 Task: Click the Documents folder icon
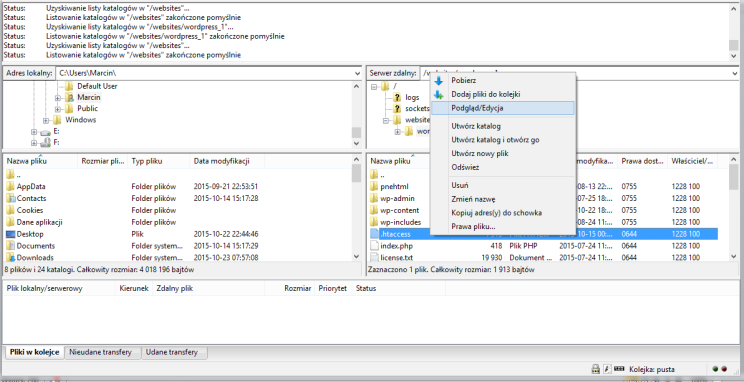click(10, 246)
